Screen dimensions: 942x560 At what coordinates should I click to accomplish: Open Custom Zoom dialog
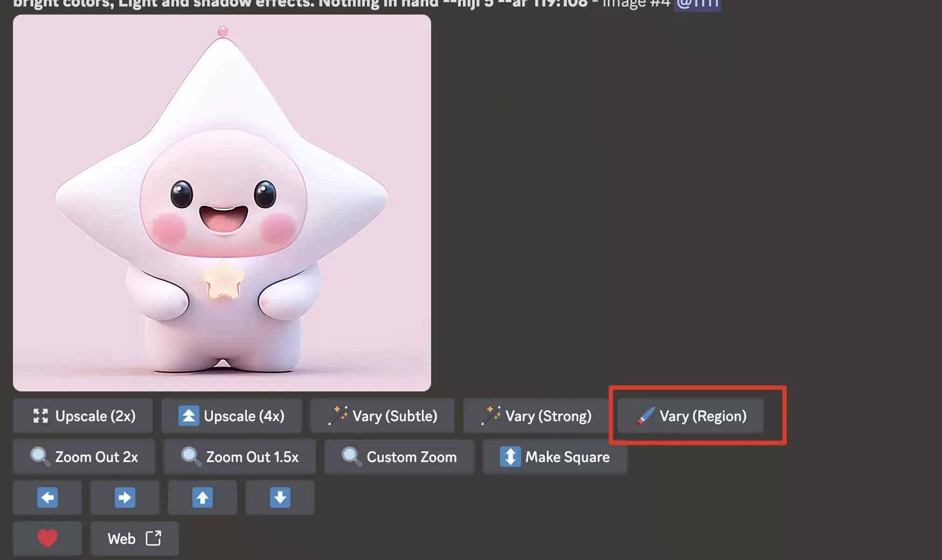(x=399, y=457)
